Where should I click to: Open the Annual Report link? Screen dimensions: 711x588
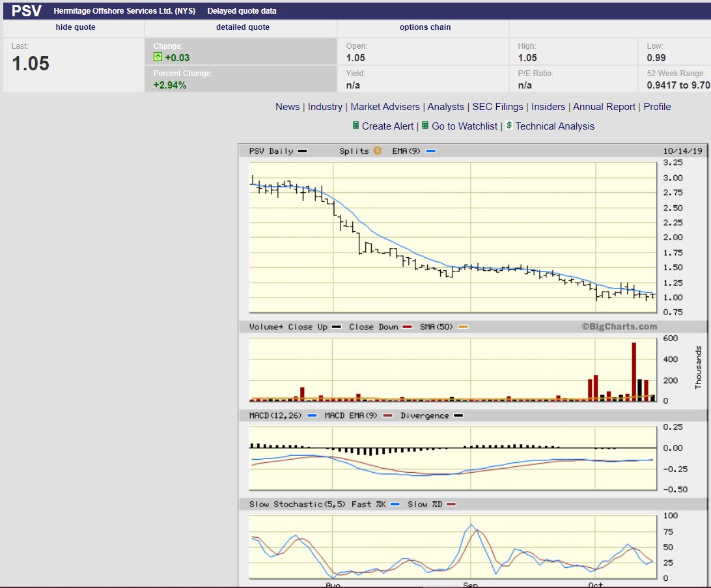604,107
